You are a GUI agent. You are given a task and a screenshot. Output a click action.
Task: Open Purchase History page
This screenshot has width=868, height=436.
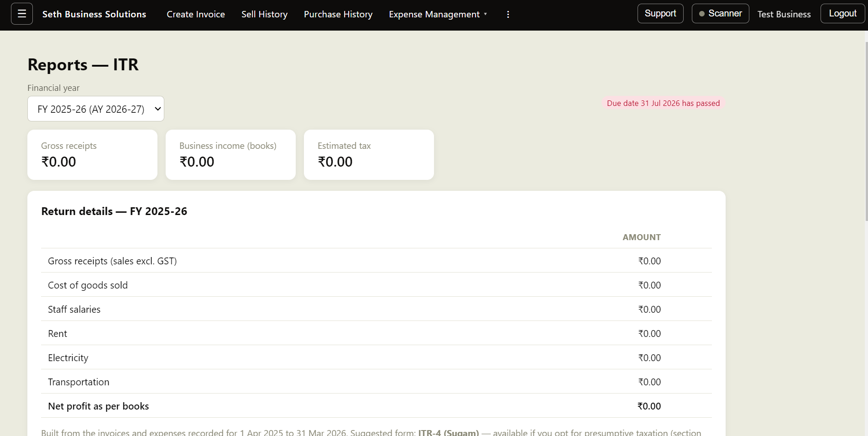(x=338, y=14)
